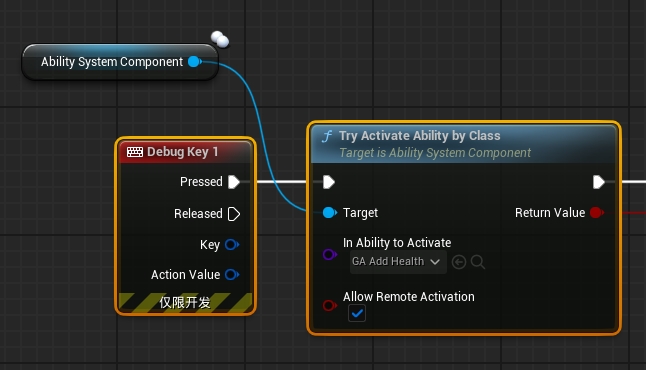
Task: Browse to GA Add Health with magnifier icon
Action: [477, 262]
